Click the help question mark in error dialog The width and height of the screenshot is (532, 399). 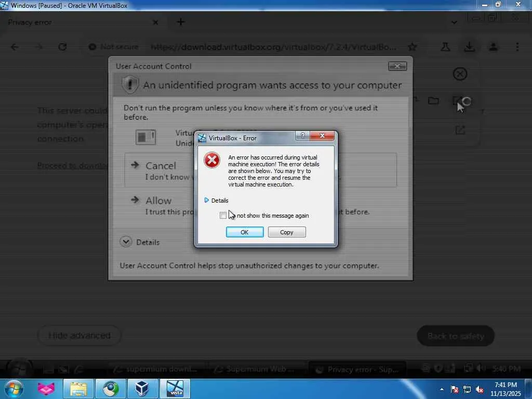[303, 136]
